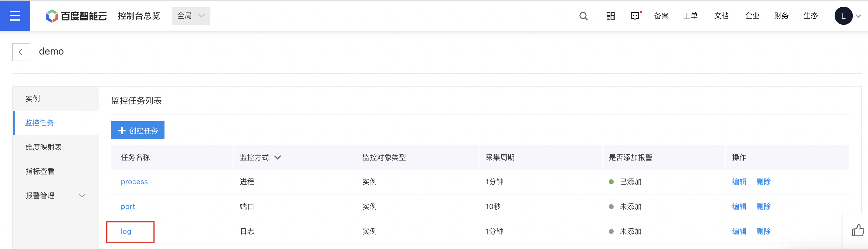The image size is (868, 249).
Task: Open the QR code icon
Action: [x=611, y=16]
